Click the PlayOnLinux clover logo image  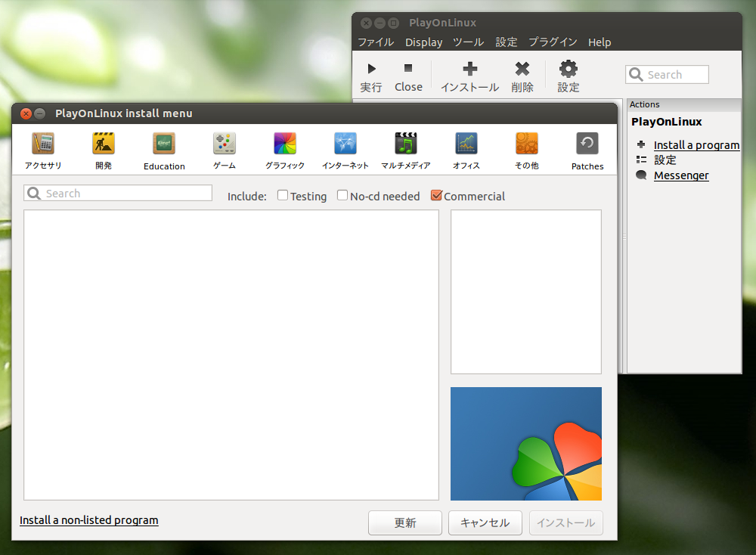(526, 444)
